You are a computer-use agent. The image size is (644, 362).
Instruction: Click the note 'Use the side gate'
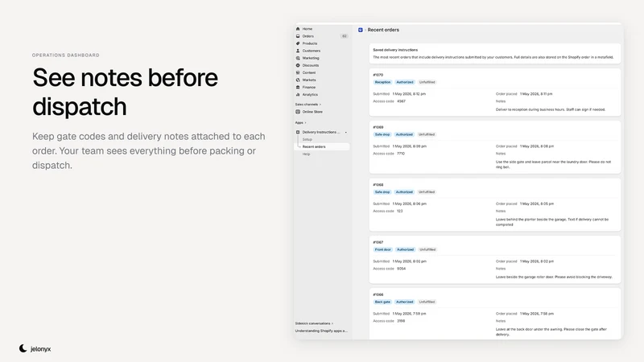point(553,165)
